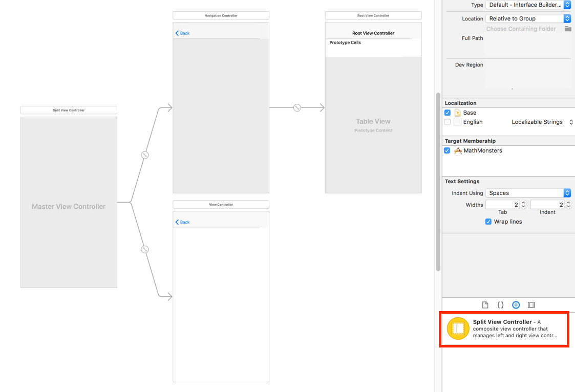The height and width of the screenshot is (392, 575).
Task: Click the MathMonsters app target icon
Action: tap(458, 150)
